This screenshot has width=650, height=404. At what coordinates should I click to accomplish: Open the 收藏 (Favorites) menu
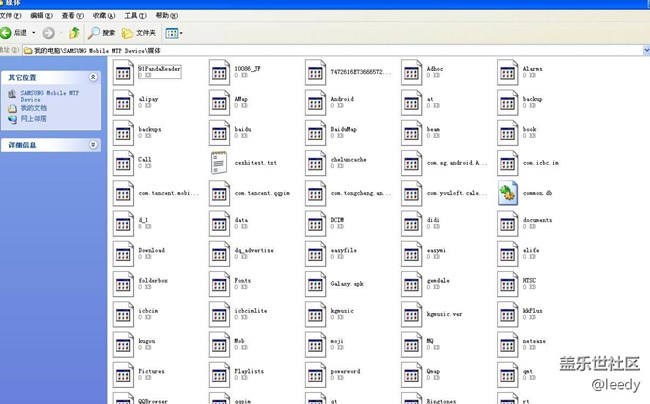[102, 16]
